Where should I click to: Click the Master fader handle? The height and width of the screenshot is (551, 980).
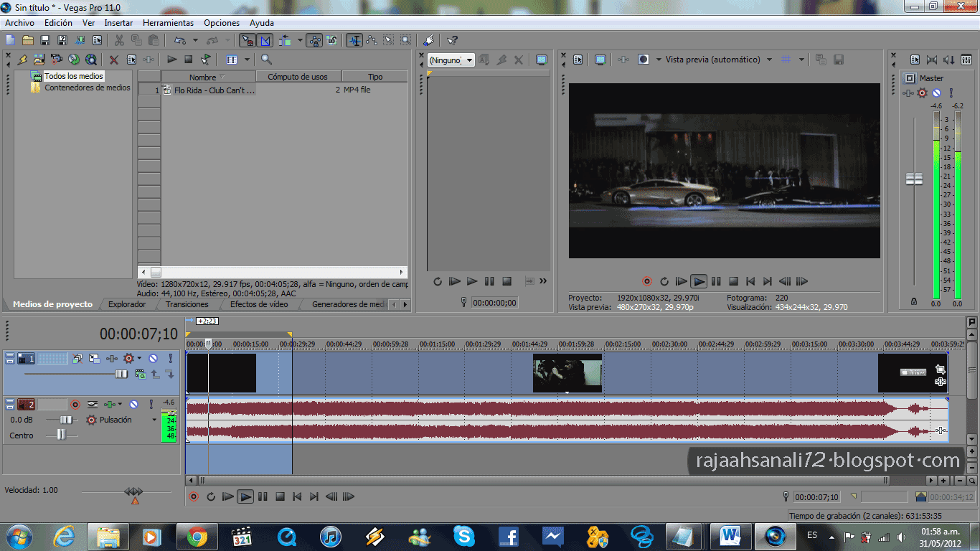[x=914, y=179]
